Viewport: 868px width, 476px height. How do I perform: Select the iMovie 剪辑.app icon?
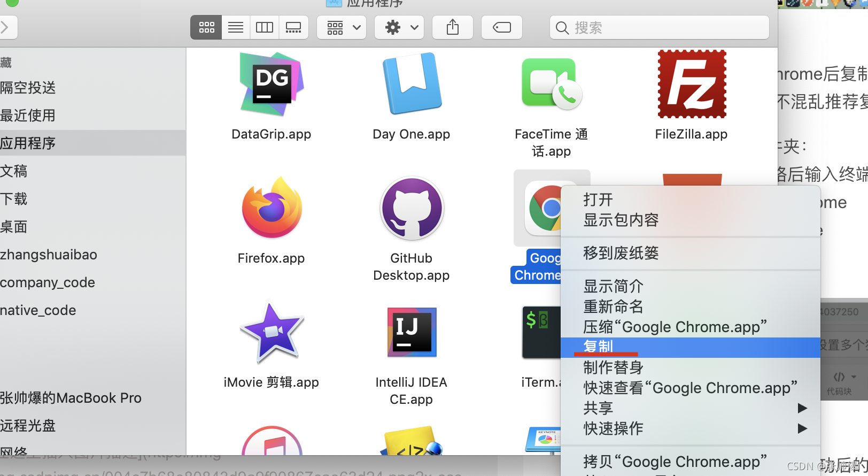coord(272,332)
